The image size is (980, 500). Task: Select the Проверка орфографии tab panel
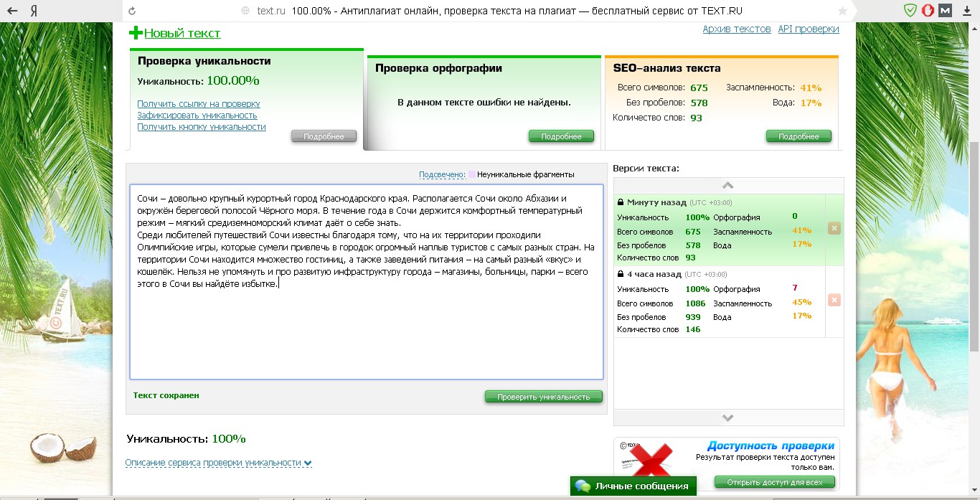pyautogui.click(x=484, y=103)
